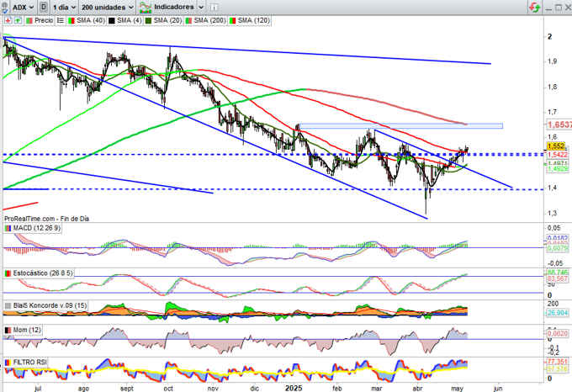Image resolution: width=572 pixels, height=392 pixels.
Task: Click the MACD panel color icon
Action: pos(8,228)
